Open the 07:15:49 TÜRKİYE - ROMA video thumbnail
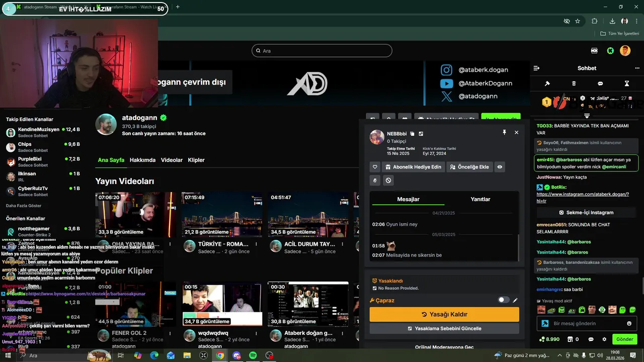 222,215
